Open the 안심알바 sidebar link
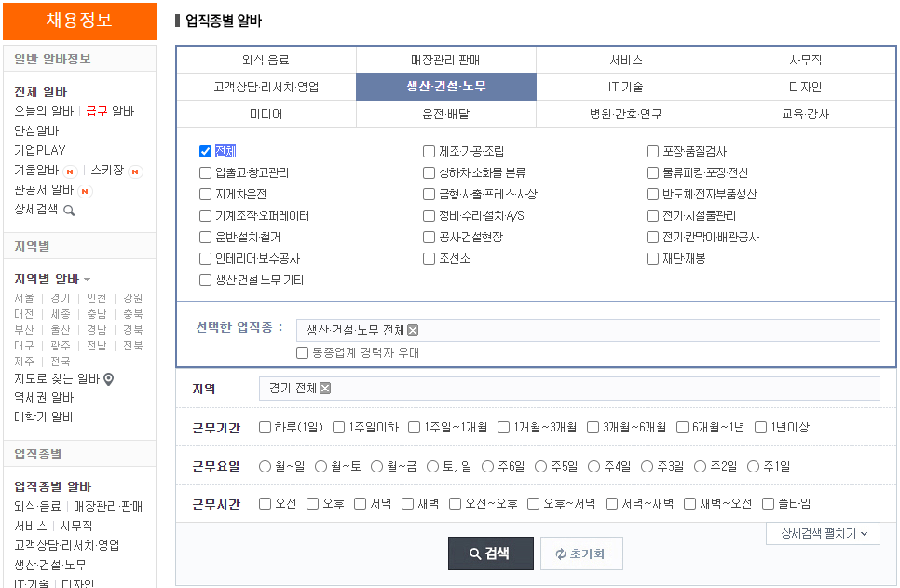This screenshot has width=900, height=588. (x=36, y=130)
